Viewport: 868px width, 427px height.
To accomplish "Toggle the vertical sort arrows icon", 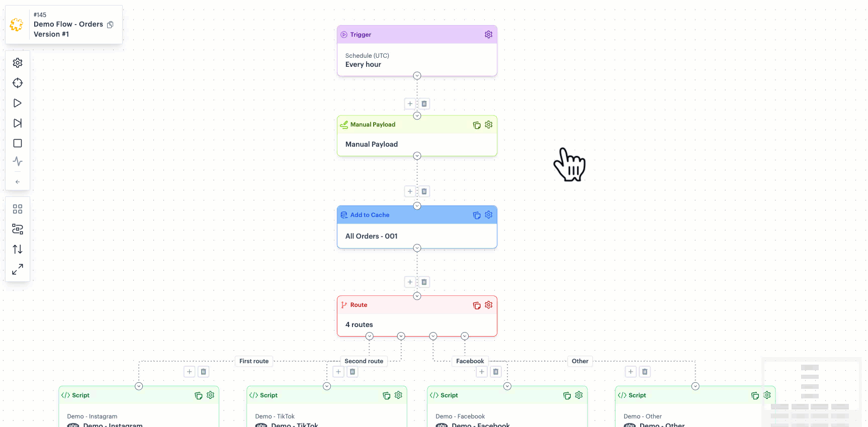I will point(18,249).
